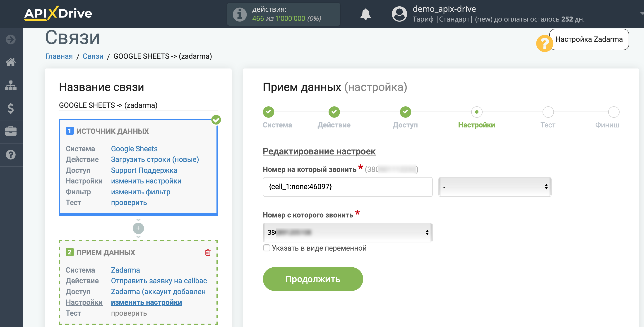Click the orange question mark help icon
This screenshot has width=644, height=327.
point(544,44)
